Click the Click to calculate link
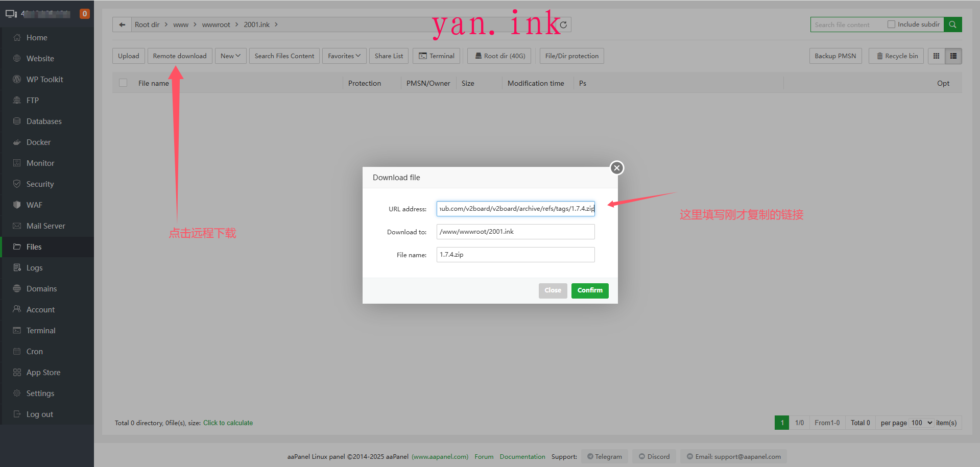980x467 pixels. (x=228, y=423)
